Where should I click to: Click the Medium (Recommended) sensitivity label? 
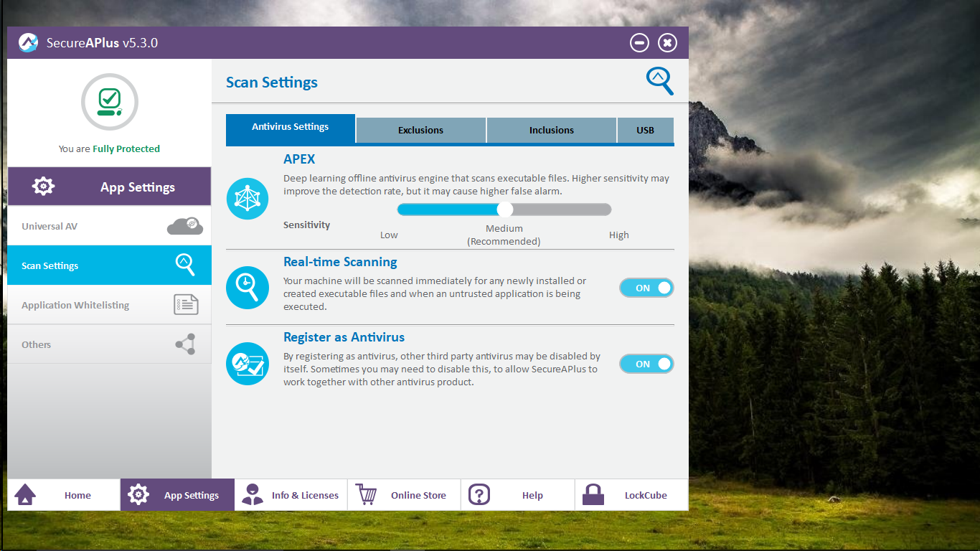coord(504,235)
